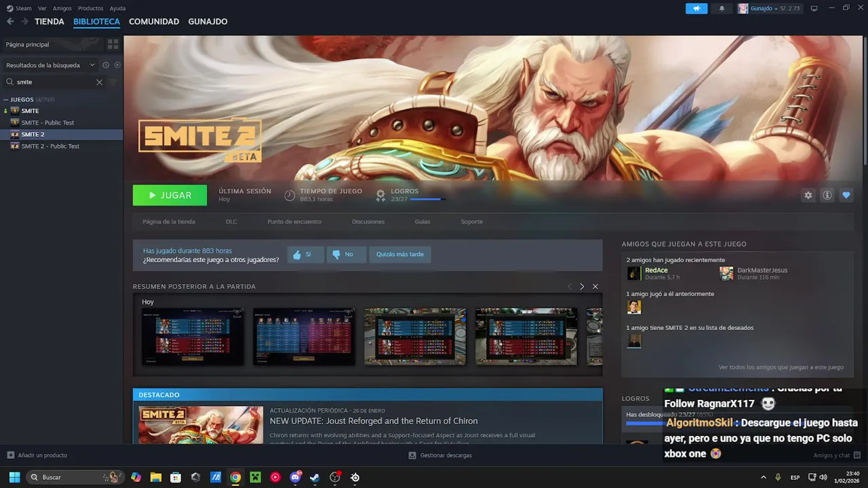Viewport: 868px width, 488px height.
Task: Open avatar of friend who played previously
Action: click(634, 307)
